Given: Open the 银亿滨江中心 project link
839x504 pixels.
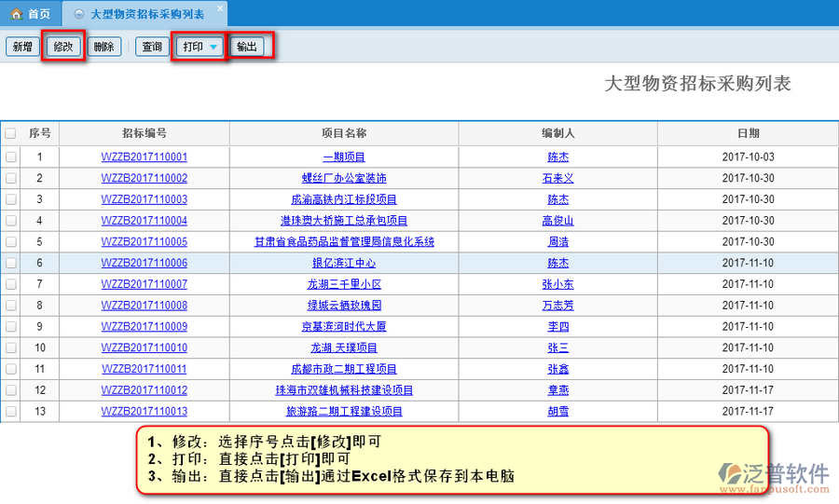Looking at the screenshot, I should click(x=344, y=264).
